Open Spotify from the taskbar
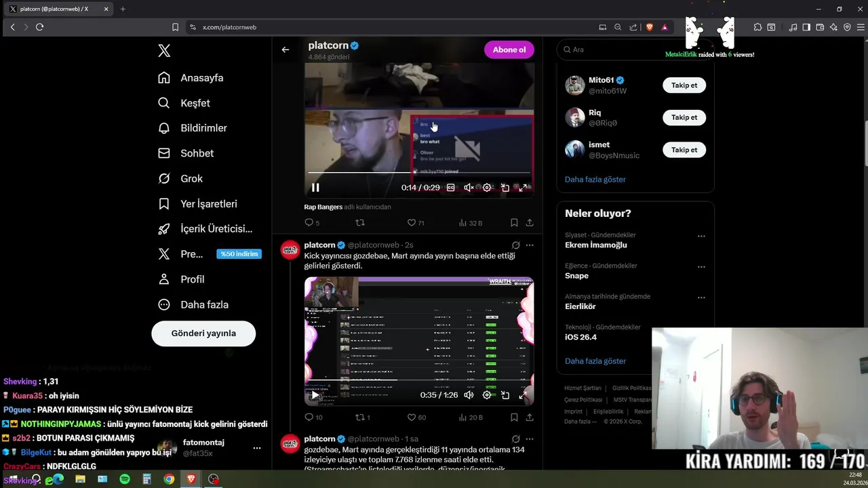The width and height of the screenshot is (868, 488). (x=125, y=479)
